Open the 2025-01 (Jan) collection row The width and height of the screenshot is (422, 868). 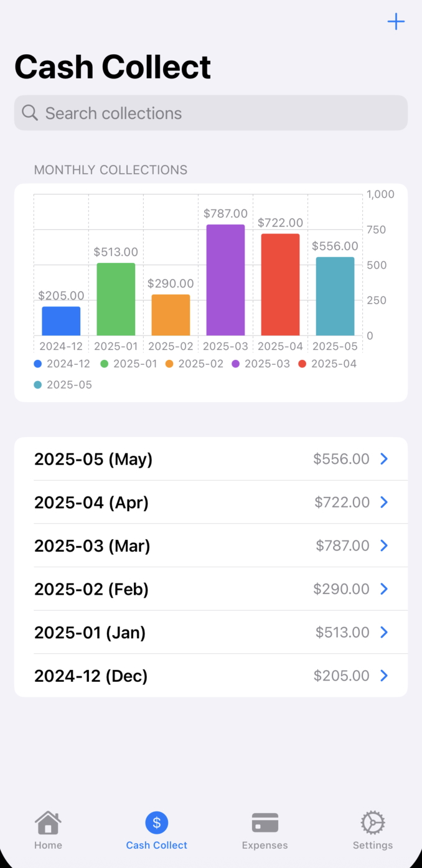[x=210, y=633]
